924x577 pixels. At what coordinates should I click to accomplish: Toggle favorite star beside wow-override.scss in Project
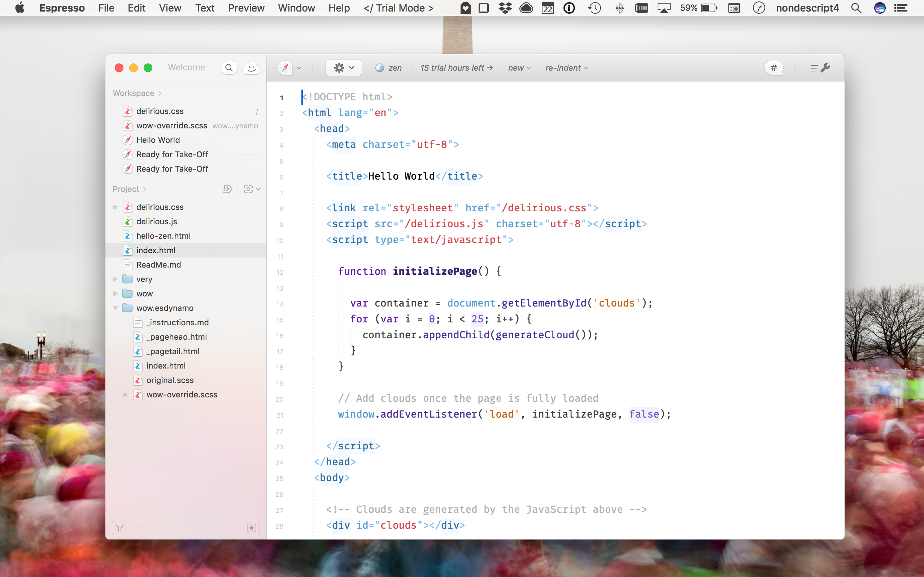(x=125, y=395)
